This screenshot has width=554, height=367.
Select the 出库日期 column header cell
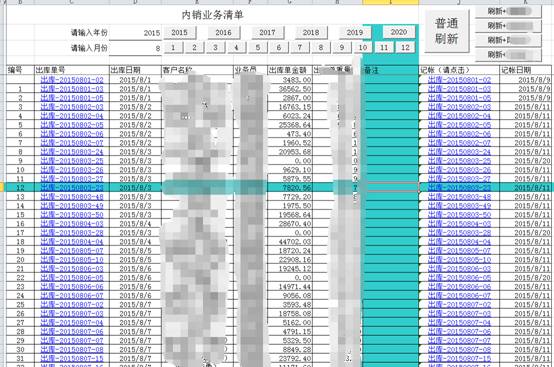point(135,70)
